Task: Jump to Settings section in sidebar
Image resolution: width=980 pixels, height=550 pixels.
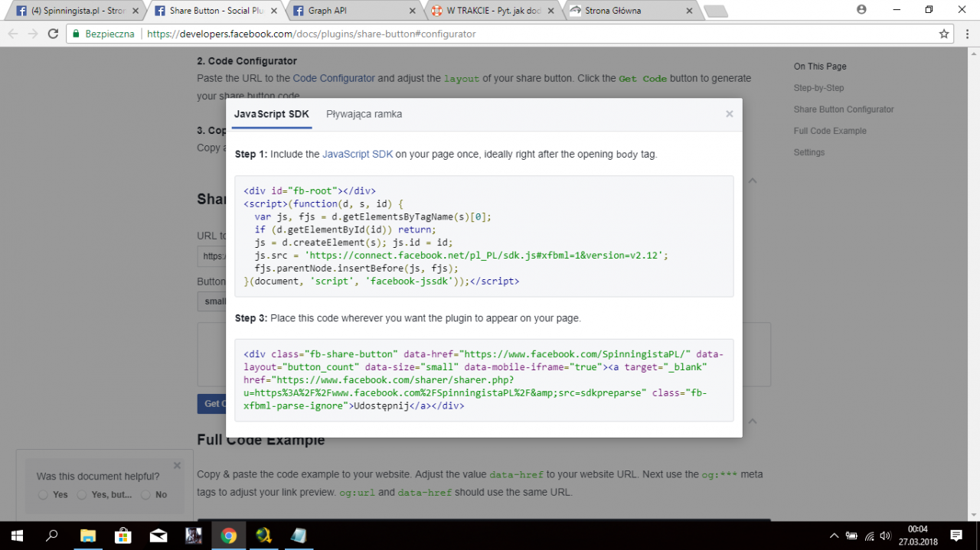Action: (809, 152)
